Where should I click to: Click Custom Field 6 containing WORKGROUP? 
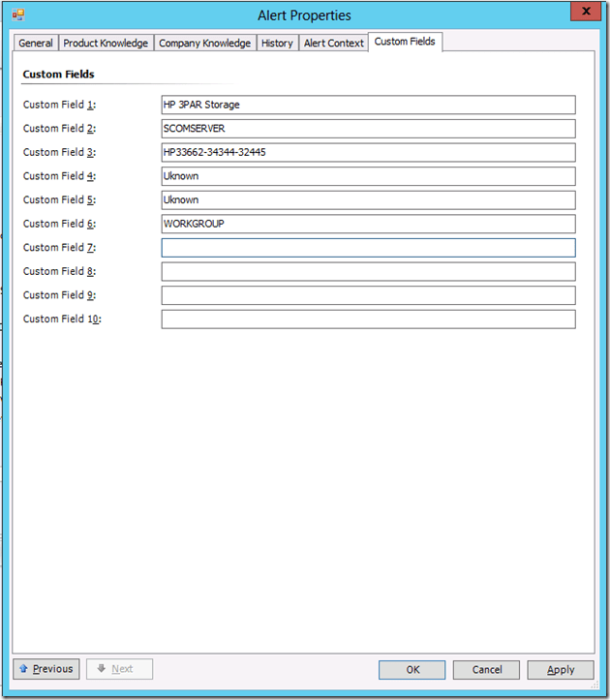point(368,224)
